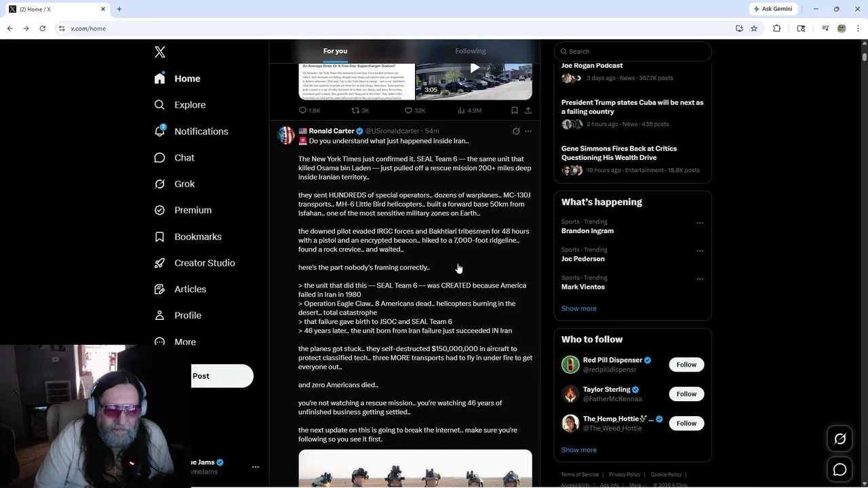Reload the page in the browser

pos(42,28)
